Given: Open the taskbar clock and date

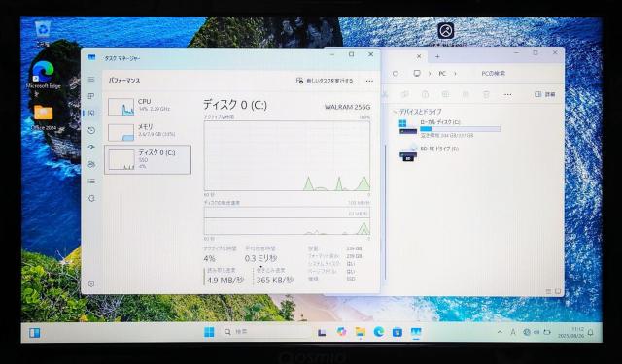Looking at the screenshot, I should [x=570, y=332].
